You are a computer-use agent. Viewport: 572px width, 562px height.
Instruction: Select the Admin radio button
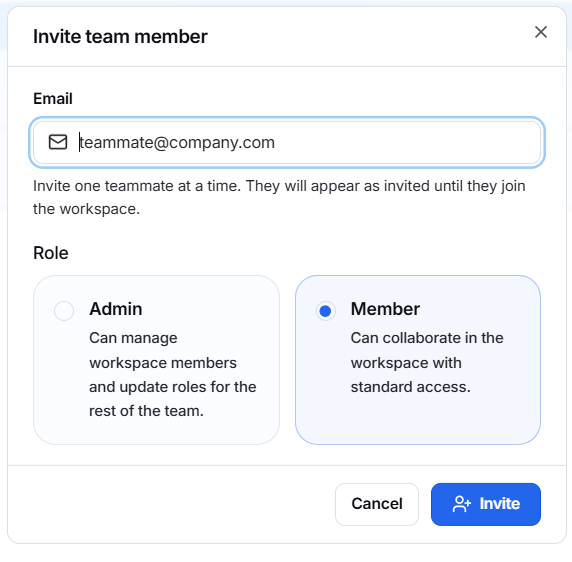(x=64, y=311)
